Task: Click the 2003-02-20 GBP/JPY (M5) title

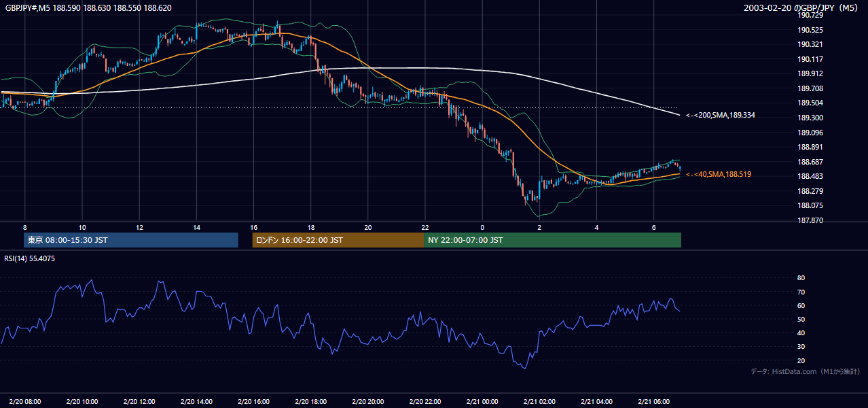Action: (801, 8)
